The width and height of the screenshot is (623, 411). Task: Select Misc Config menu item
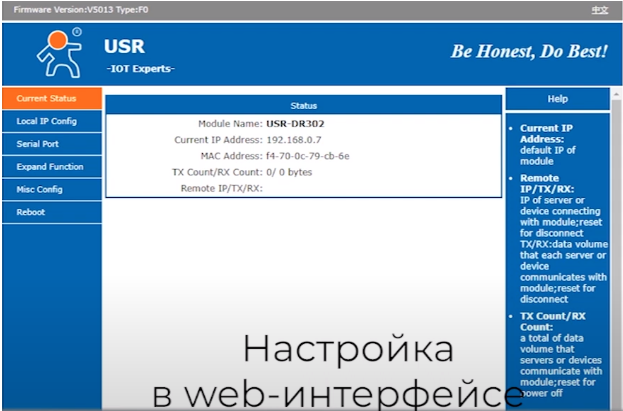tap(52, 189)
